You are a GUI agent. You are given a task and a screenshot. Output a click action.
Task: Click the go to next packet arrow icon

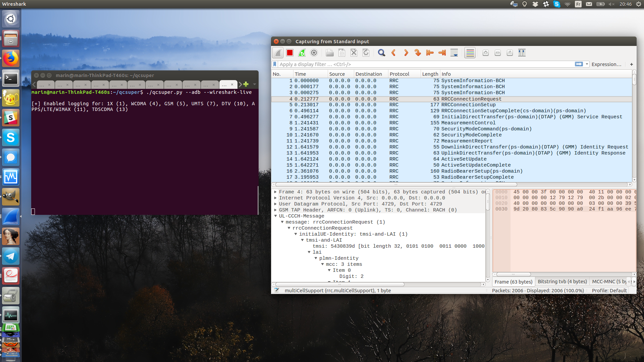[406, 53]
